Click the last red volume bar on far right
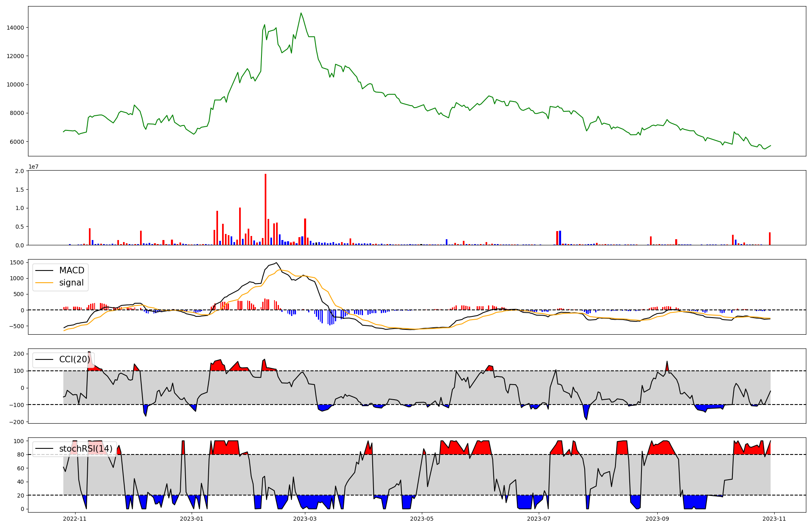This screenshot has width=812, height=528. 770,239
